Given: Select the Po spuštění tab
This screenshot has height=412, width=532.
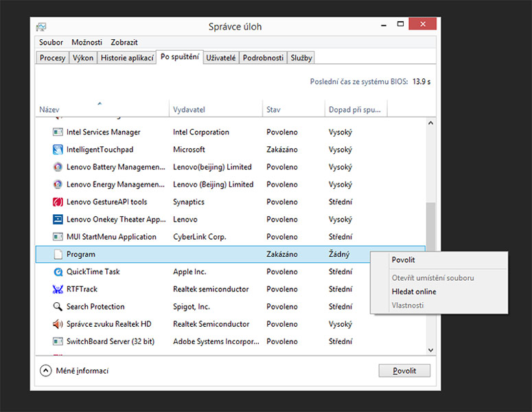Looking at the screenshot, I should 180,57.
